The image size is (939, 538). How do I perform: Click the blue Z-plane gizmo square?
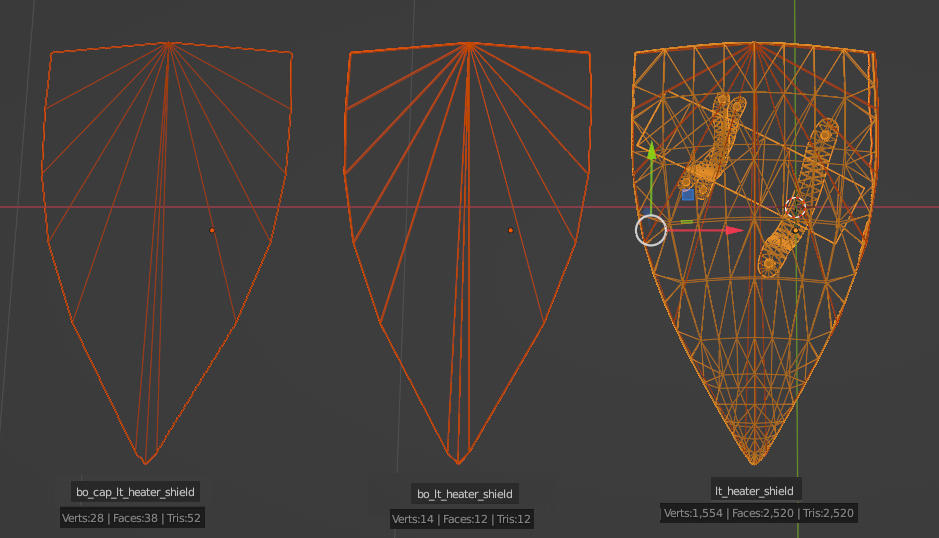pos(687,194)
